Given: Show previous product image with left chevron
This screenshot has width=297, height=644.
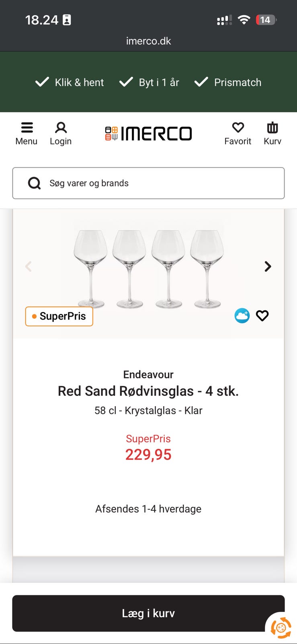Looking at the screenshot, I should click(29, 266).
